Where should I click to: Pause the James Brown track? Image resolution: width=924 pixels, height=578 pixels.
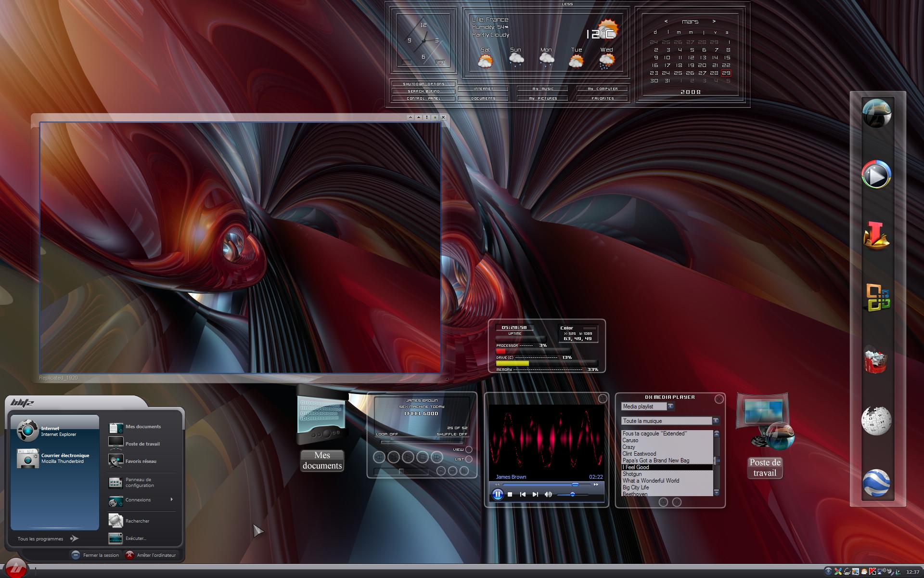(x=498, y=494)
